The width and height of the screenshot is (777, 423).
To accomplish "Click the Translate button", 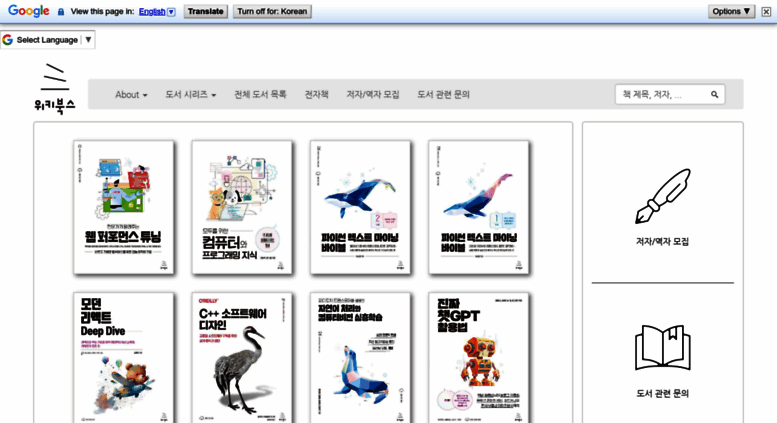I will (206, 11).
